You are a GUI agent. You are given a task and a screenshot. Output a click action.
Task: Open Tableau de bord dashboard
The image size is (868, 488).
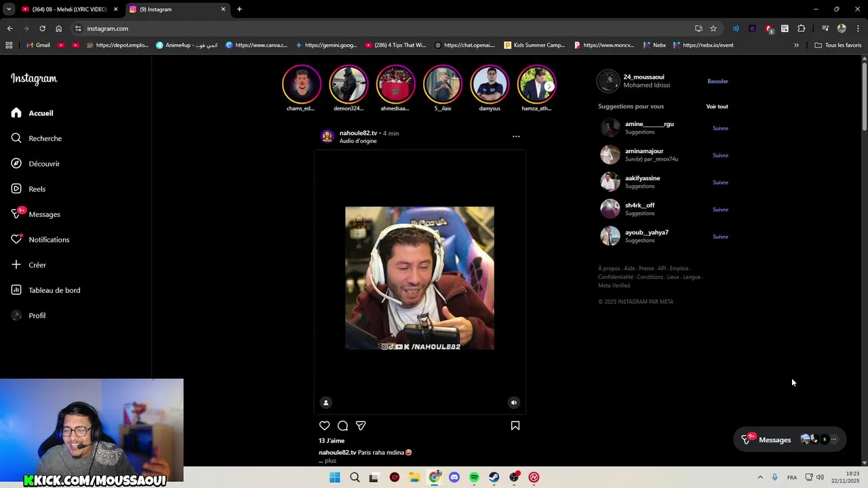click(x=45, y=290)
